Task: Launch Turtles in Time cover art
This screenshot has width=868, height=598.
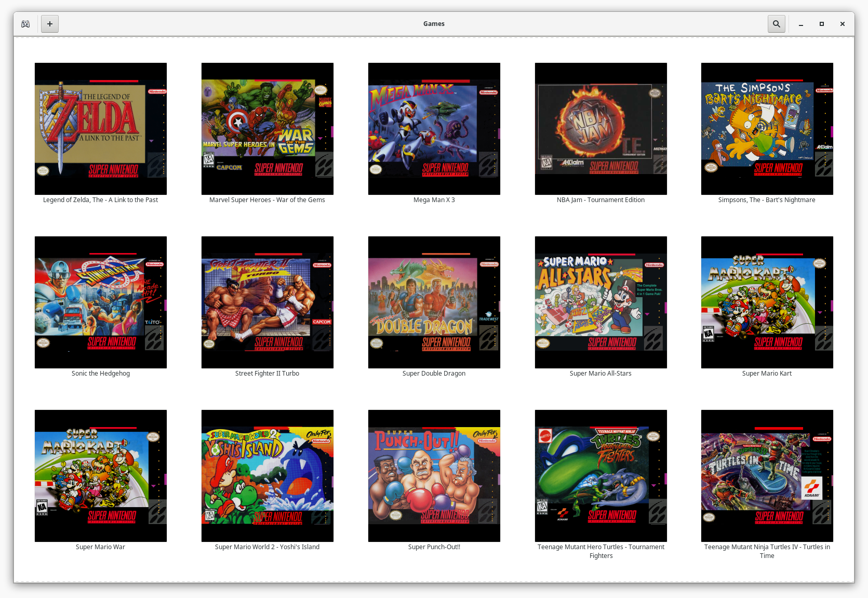Action: (767, 476)
